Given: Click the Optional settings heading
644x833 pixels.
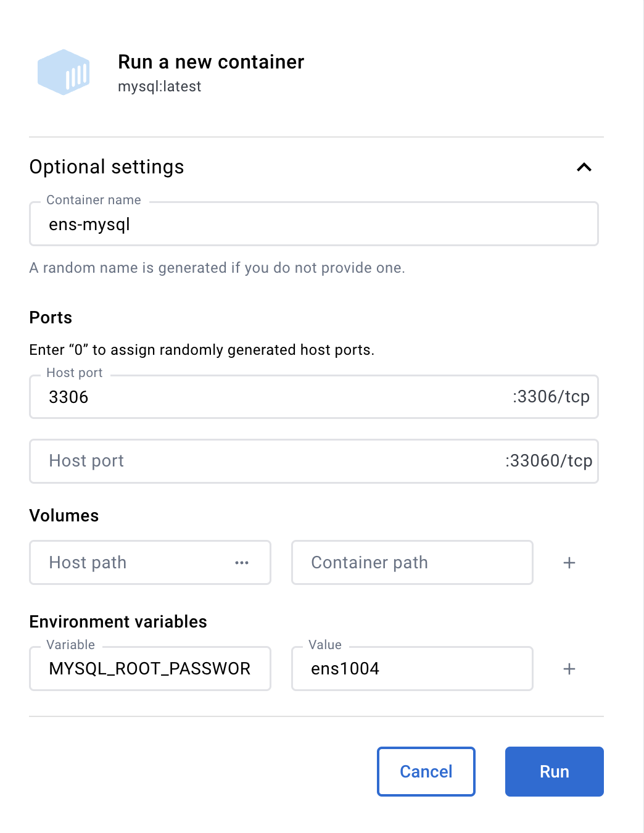Looking at the screenshot, I should coord(107,167).
